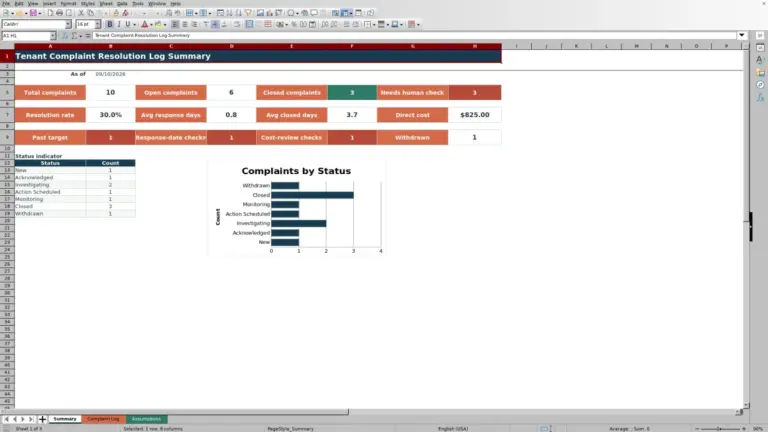Viewport: 768px width, 432px height.
Task: Click the Center Horizontally icon
Action: coord(185,24)
